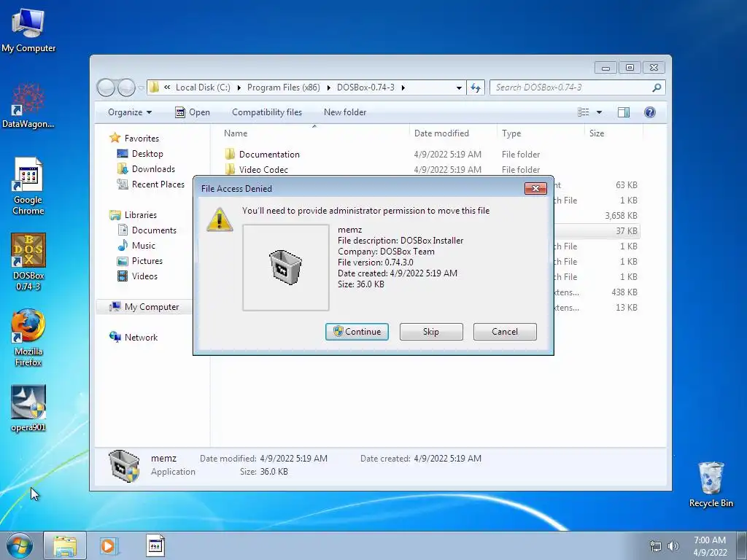The height and width of the screenshot is (560, 747).
Task: Click Favorites in the navigation pane
Action: coord(134,138)
